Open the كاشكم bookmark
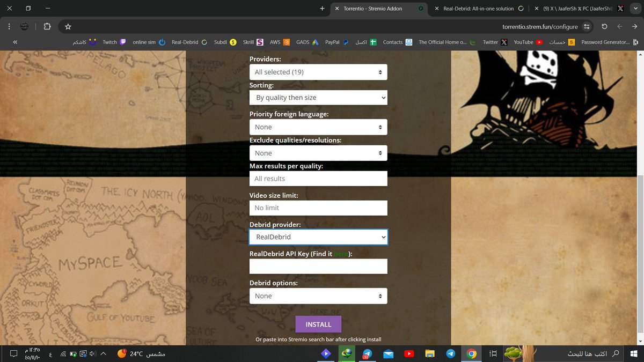Image resolution: width=644 pixels, height=362 pixels. click(85, 42)
